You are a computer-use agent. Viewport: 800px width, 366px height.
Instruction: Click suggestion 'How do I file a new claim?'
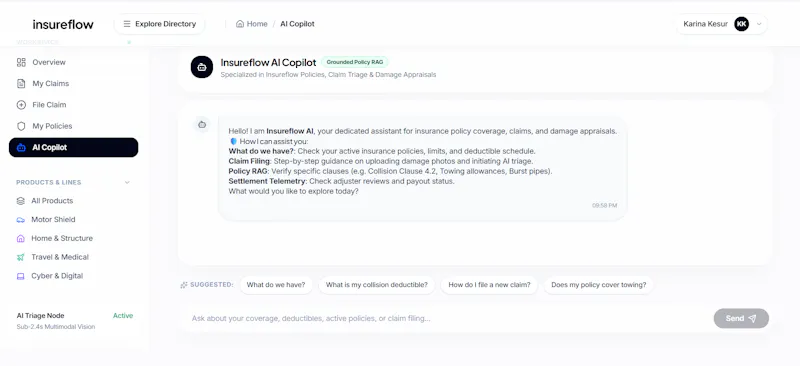[x=489, y=285]
